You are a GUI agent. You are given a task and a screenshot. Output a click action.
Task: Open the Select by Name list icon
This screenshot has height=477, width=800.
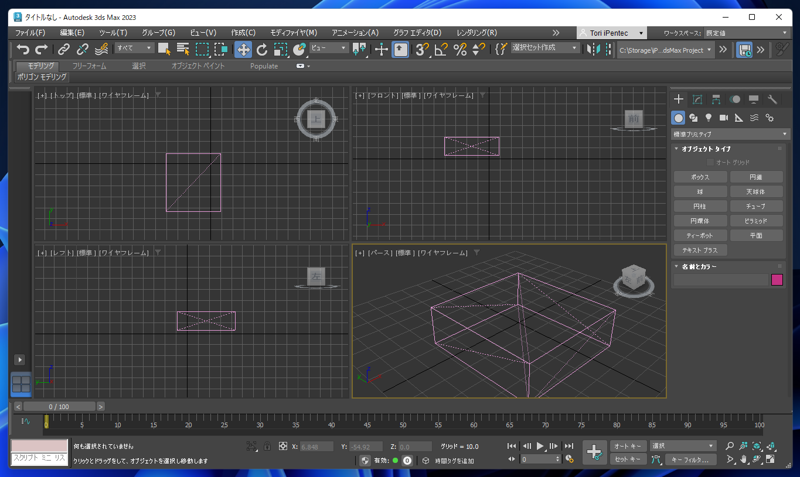(x=183, y=49)
